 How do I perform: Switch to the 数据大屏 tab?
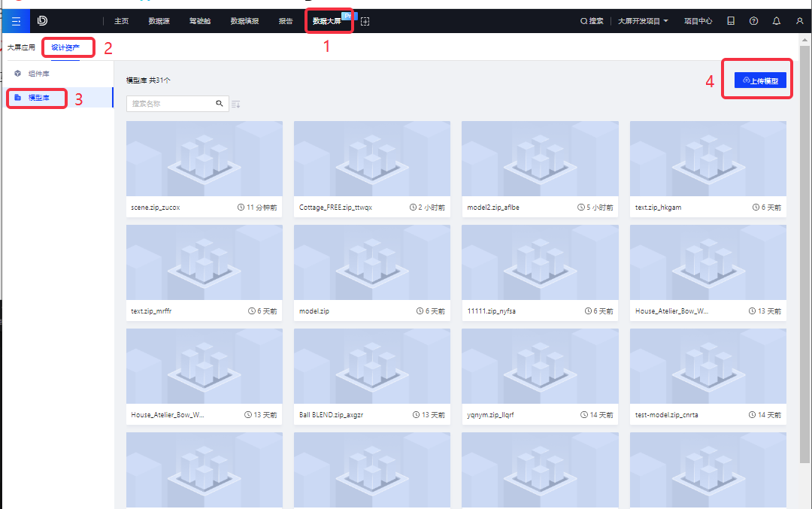click(327, 21)
